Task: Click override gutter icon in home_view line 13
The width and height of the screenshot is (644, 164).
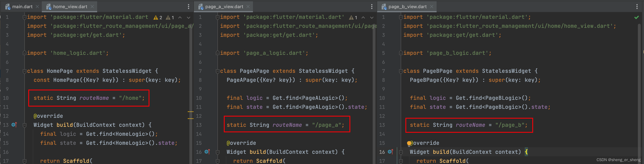Action: pos(14,125)
